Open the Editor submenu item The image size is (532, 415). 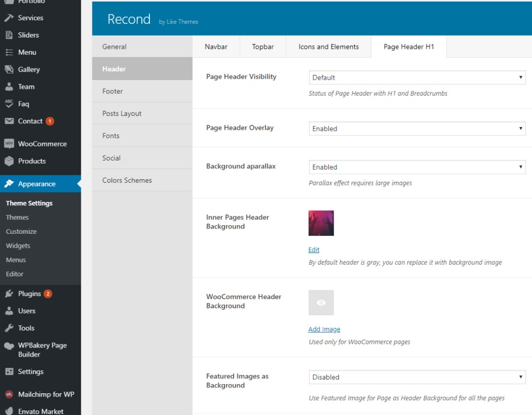14,274
